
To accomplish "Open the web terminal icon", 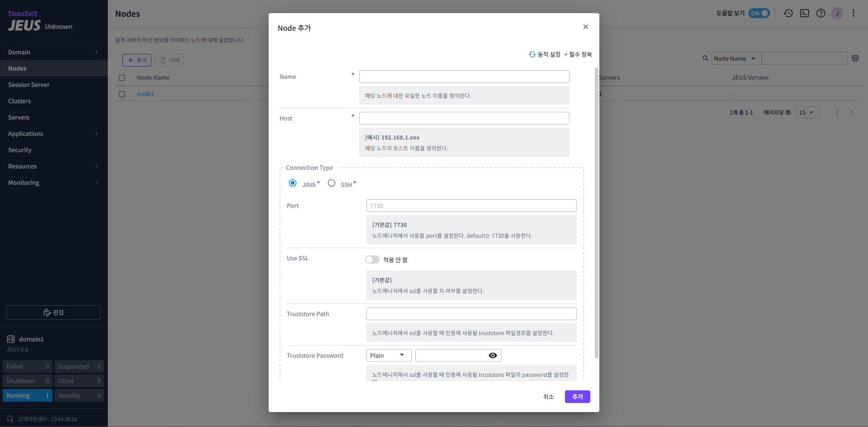I will [x=805, y=13].
